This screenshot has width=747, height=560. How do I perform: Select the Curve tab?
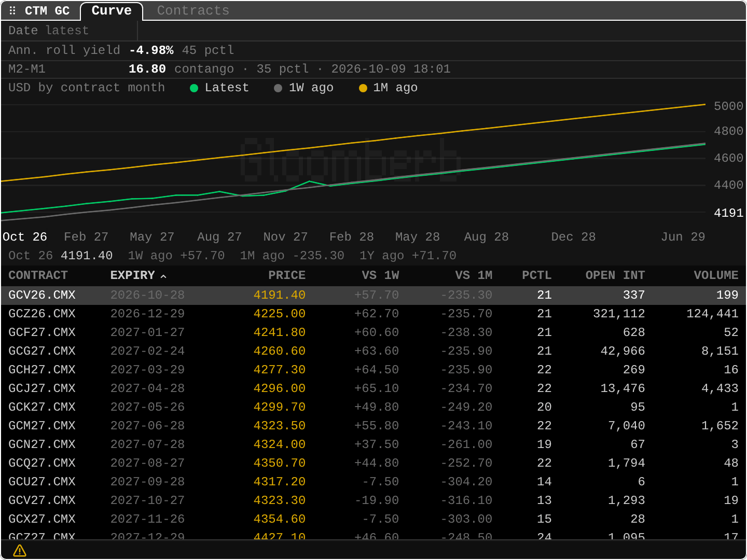112,10
